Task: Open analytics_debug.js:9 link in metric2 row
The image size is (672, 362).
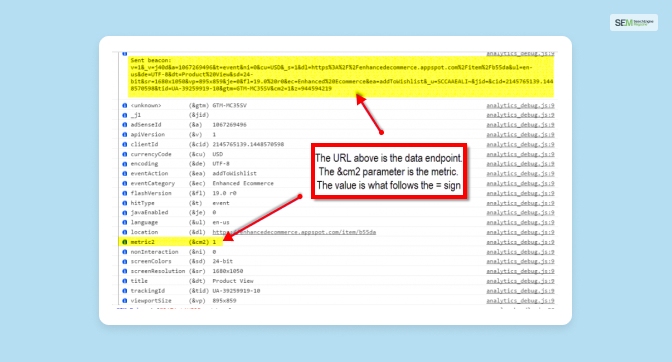Action: click(x=520, y=242)
